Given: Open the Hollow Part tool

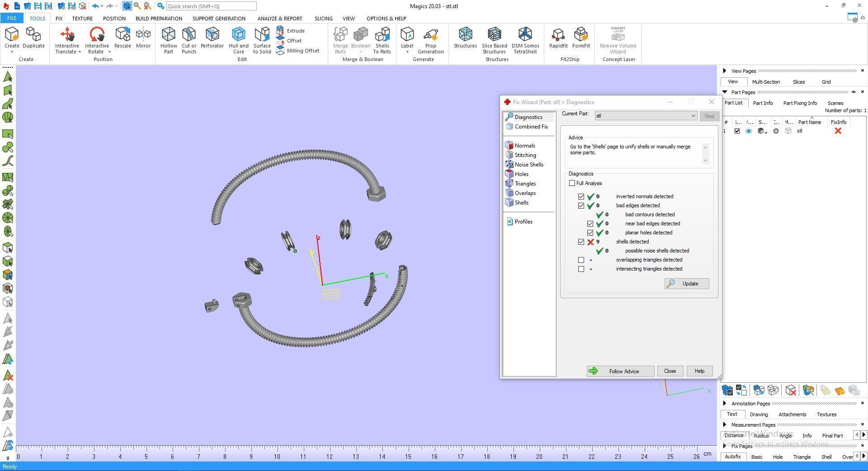Looking at the screenshot, I should [x=169, y=40].
